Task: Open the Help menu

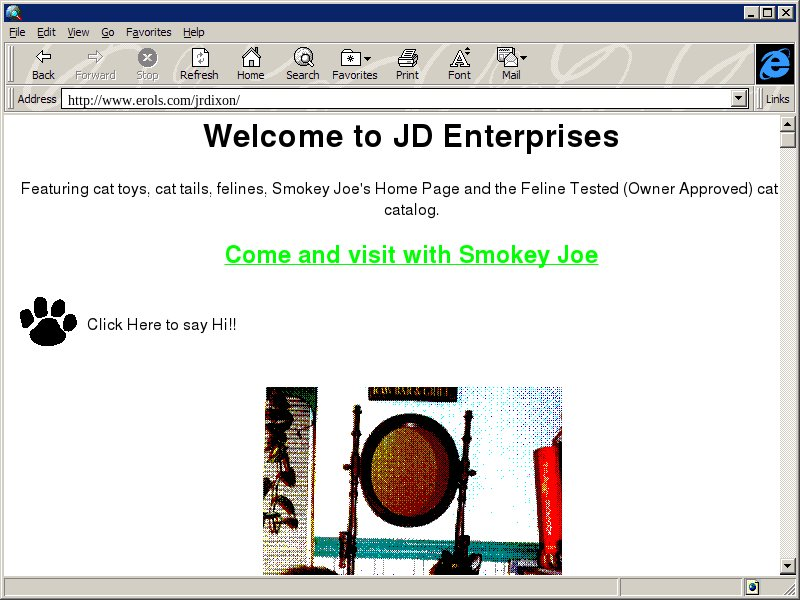Action: pos(194,32)
